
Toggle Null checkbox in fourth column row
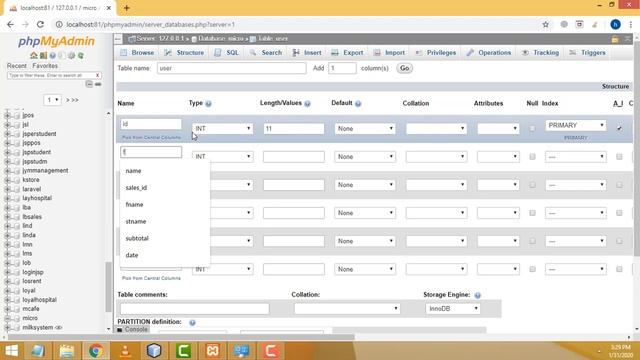(x=532, y=213)
